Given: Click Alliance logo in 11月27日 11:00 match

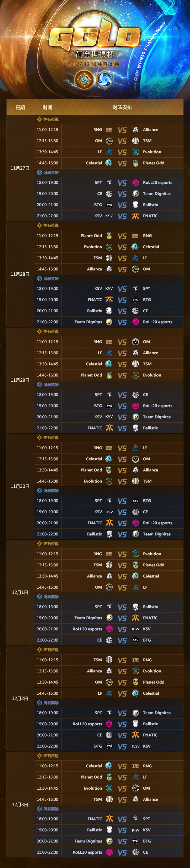Looking at the screenshot, I should [x=135, y=130].
